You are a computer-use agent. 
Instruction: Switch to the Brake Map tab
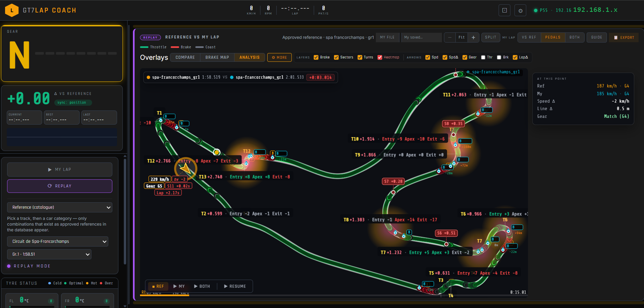[x=217, y=57]
